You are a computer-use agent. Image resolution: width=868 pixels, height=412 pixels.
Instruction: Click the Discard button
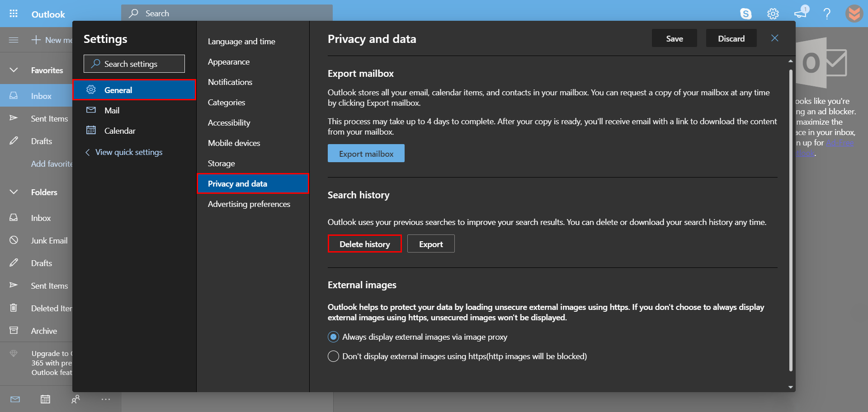(731, 38)
